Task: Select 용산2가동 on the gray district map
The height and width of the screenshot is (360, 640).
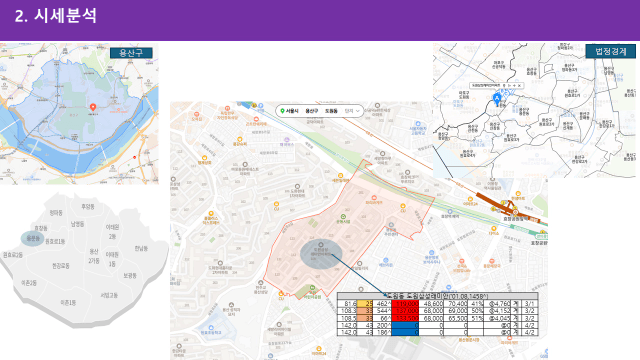Action: pyautogui.click(x=94, y=256)
